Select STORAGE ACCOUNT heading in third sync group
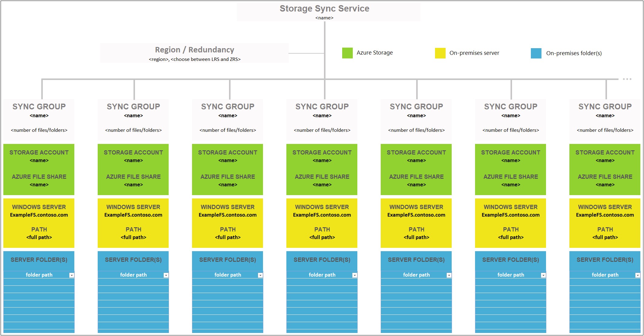This screenshot has width=644, height=336. click(x=228, y=152)
